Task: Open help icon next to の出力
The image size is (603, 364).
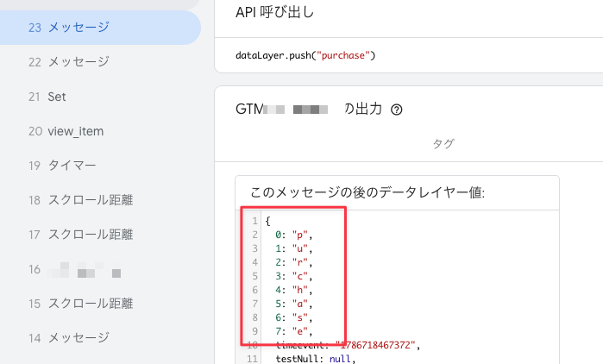Action: click(397, 110)
